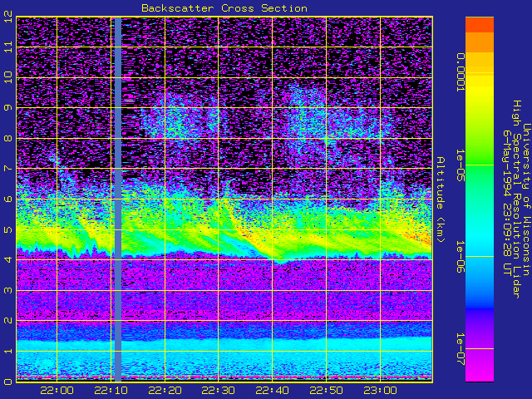Viewport: 532px width, 399px height.
Task: Click the altitude label 5
Action: [x=8, y=229]
